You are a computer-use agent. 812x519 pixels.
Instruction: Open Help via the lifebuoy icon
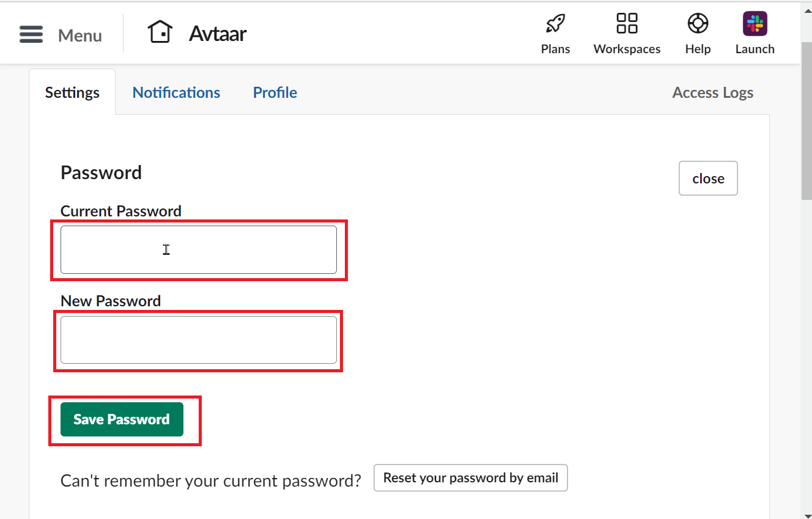pyautogui.click(x=698, y=24)
